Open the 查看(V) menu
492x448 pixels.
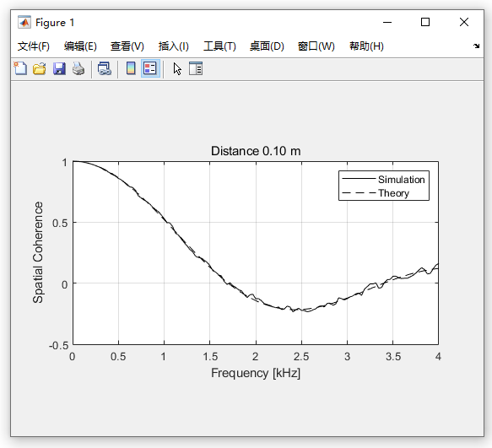[x=127, y=46]
